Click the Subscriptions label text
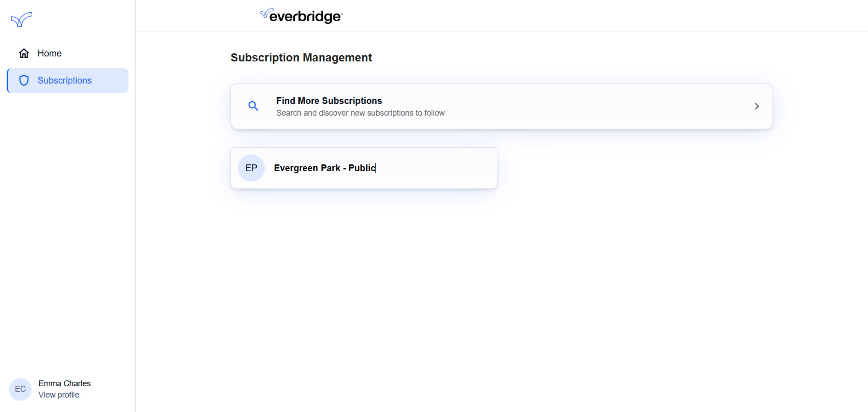 pos(65,81)
